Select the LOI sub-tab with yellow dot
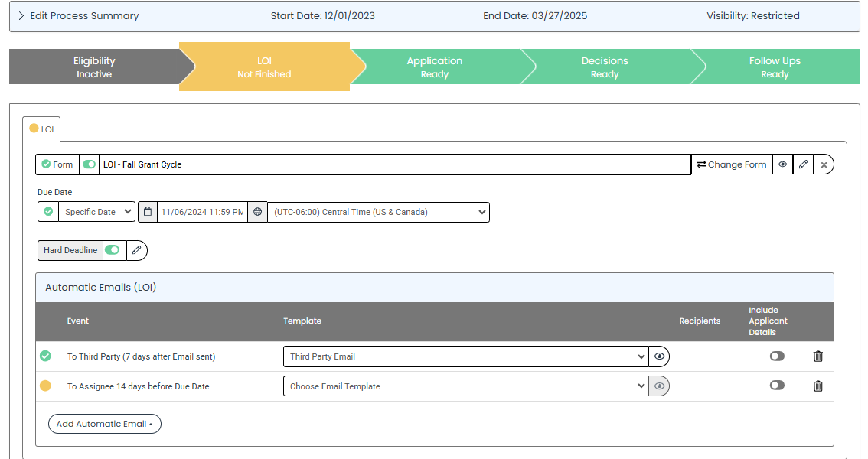This screenshot has width=868, height=459. pyautogui.click(x=41, y=129)
